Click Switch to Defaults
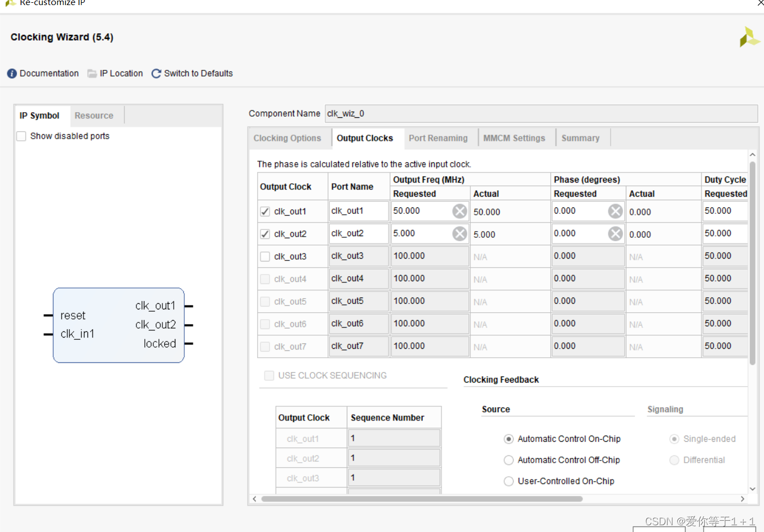The width and height of the screenshot is (764, 532). pos(198,74)
